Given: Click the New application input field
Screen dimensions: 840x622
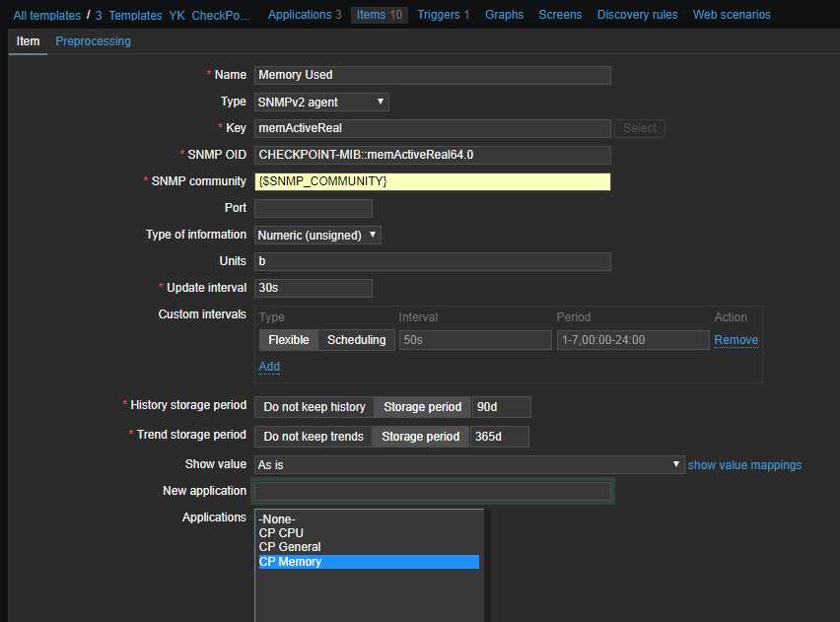Looking at the screenshot, I should pyautogui.click(x=432, y=491).
